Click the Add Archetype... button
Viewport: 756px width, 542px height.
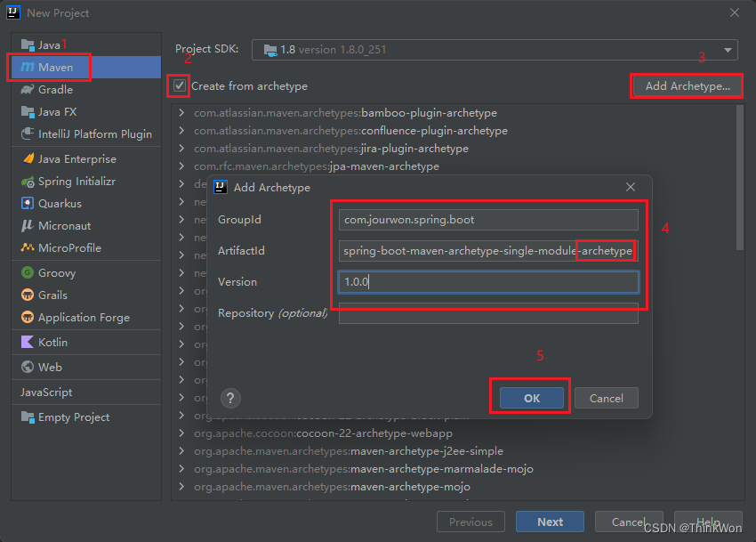688,86
